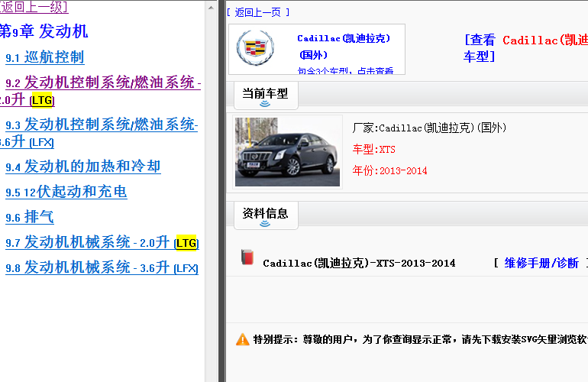Open 9.2 发动机控制系统/燃油系统 2.0升 LTG
The image size is (588, 382).
[100, 91]
